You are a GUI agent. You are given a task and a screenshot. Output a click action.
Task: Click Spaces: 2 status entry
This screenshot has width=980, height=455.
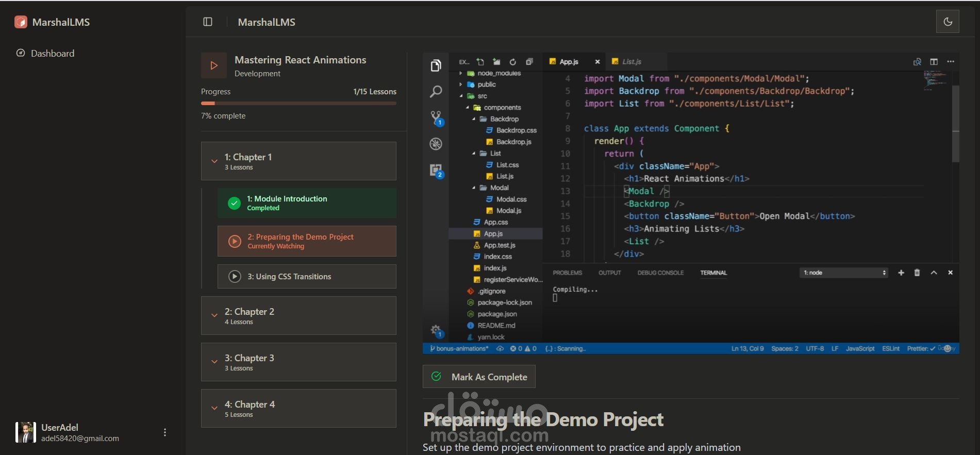[x=785, y=348]
